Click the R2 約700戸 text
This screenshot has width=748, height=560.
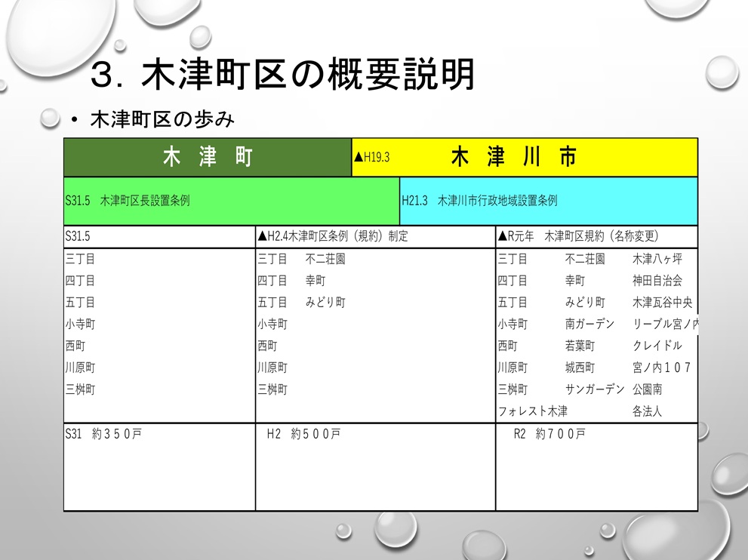click(x=549, y=434)
